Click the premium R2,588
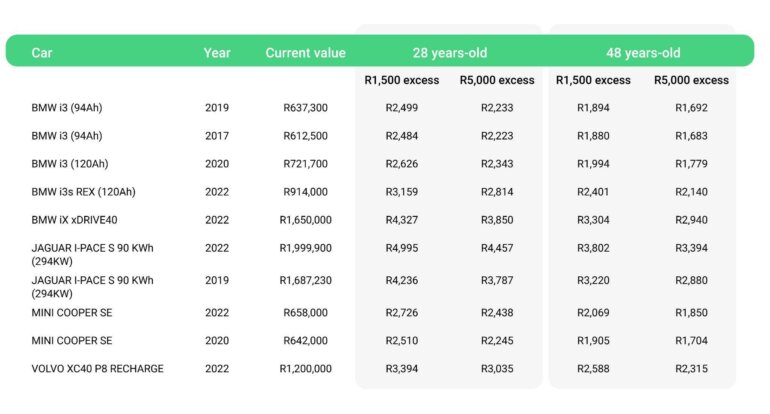 tap(593, 368)
